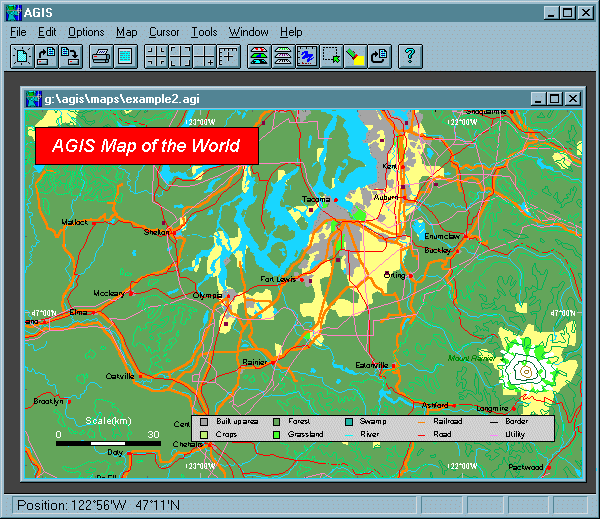
Task: Open the Tools menu
Action: [204, 32]
